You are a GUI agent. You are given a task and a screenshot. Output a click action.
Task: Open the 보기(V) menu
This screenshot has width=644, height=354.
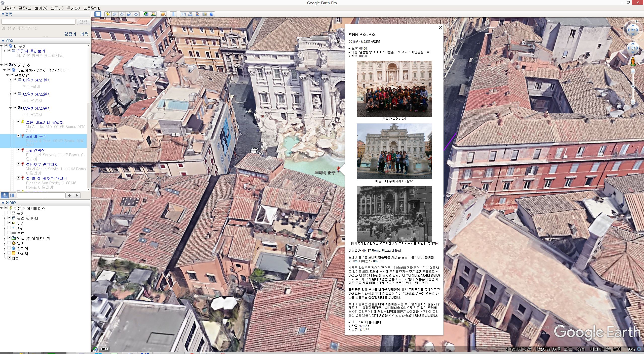click(x=41, y=8)
